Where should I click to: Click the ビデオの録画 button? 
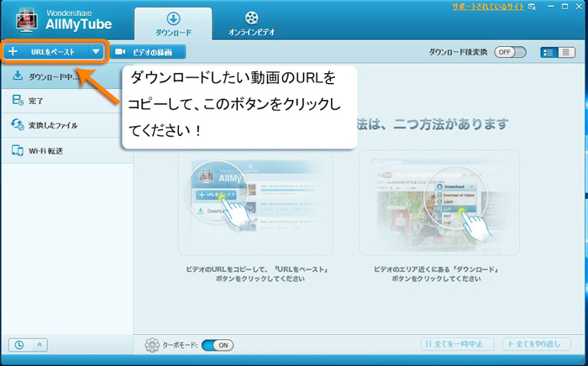pyautogui.click(x=148, y=52)
